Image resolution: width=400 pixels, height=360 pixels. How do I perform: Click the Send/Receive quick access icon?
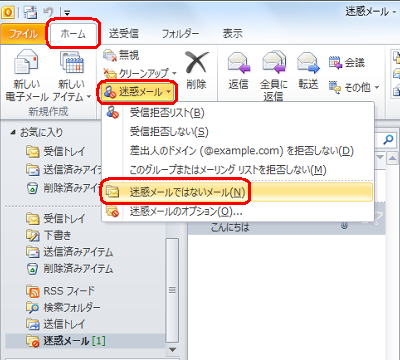click(x=30, y=13)
